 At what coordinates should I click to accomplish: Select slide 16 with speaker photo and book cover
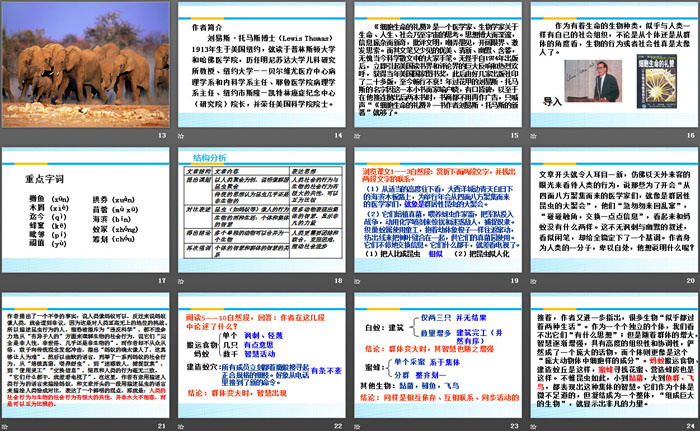click(x=614, y=65)
